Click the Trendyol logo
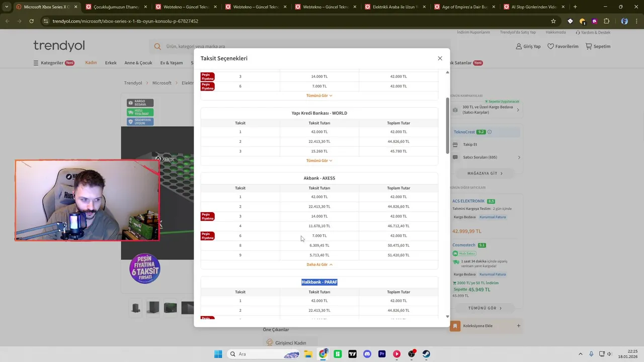This screenshot has width=644, height=362. 59,46
